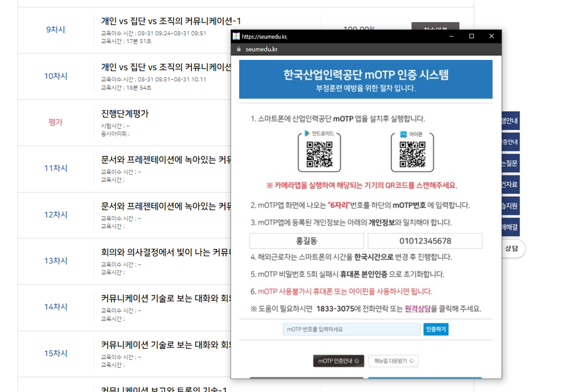Click the side menu item ending 질문
Image resolution: width=577 pixels, height=392 pixels.
click(x=511, y=163)
